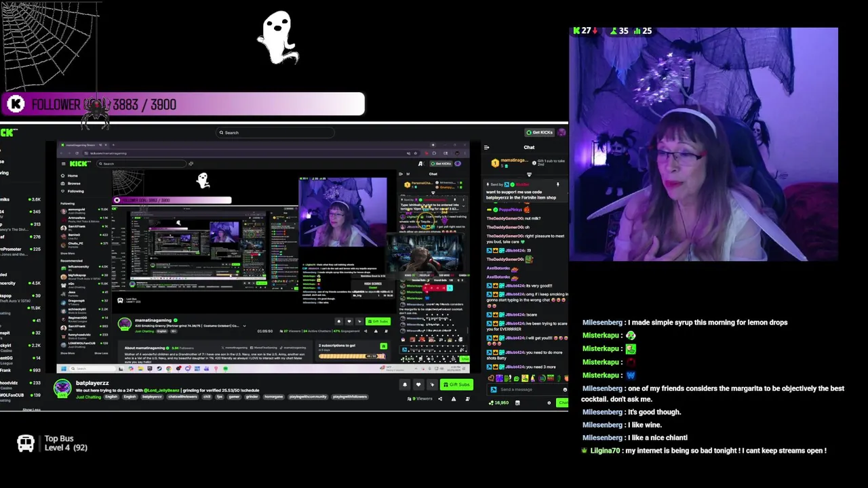Image resolution: width=868 pixels, height=488 pixels.
Task: Open the batplayerzz channel name link
Action: point(92,383)
